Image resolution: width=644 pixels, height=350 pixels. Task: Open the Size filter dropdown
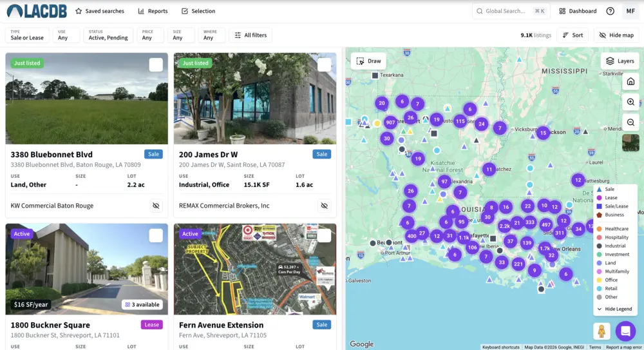[180, 35]
